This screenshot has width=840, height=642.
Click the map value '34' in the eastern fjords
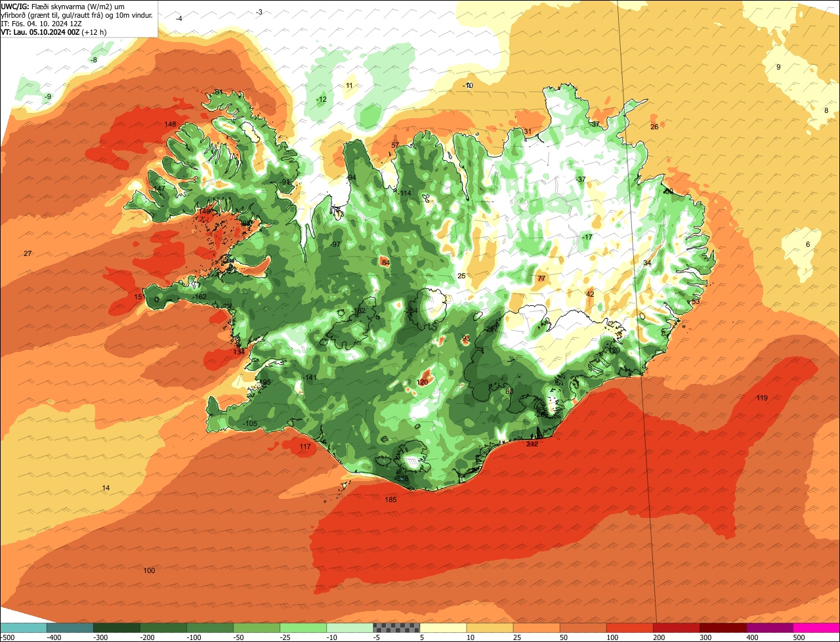tap(647, 263)
